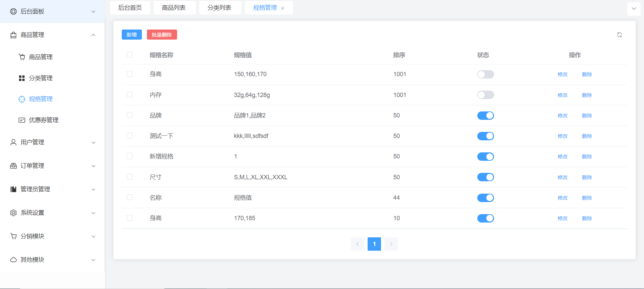Expand the 后台面板 chevron
The height and width of the screenshot is (289, 644).
tap(94, 12)
